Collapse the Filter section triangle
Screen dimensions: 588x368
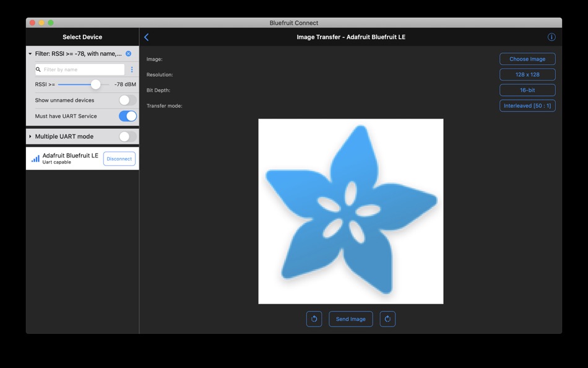pyautogui.click(x=30, y=54)
